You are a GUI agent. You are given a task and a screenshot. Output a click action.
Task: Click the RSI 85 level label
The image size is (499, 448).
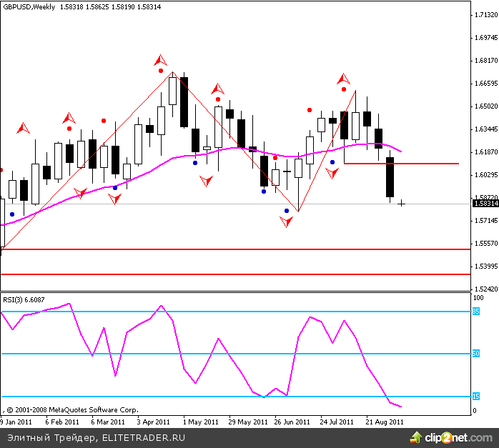click(x=475, y=312)
